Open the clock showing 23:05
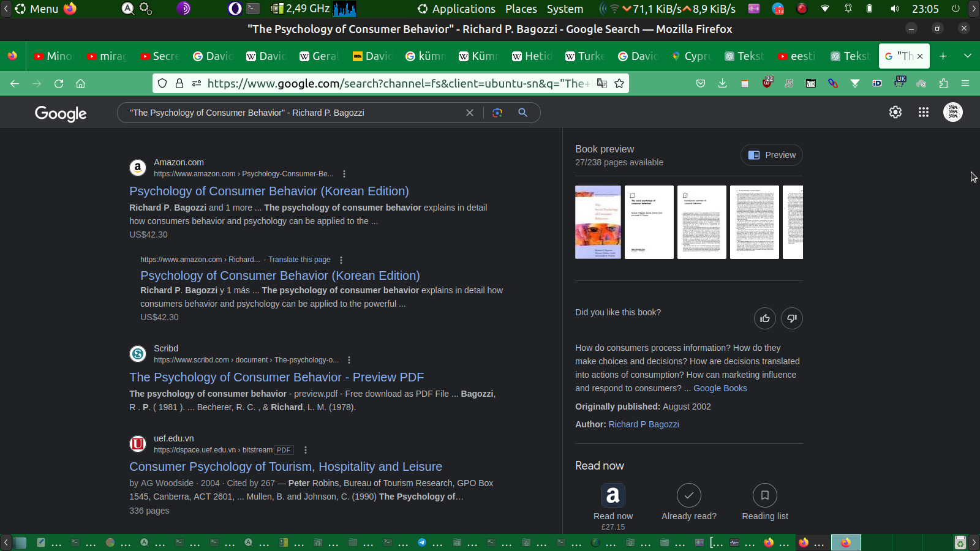The image size is (980, 551). pyautogui.click(x=925, y=9)
